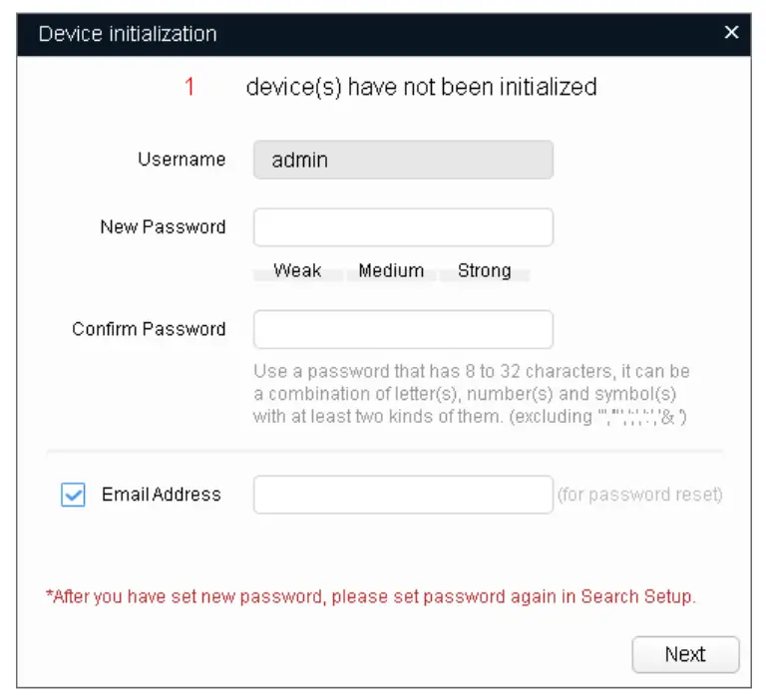This screenshot has height=700, width=766.
Task: Click the "Email Address" label text
Action: (162, 495)
